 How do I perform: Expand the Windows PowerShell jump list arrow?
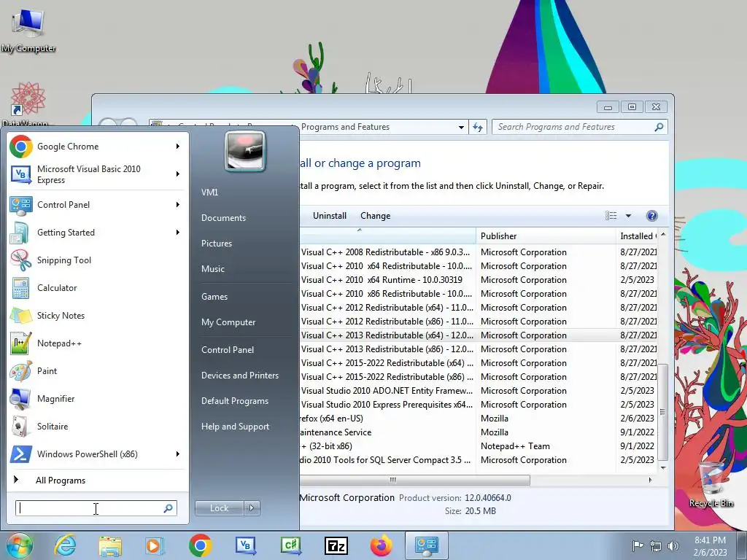coord(178,454)
